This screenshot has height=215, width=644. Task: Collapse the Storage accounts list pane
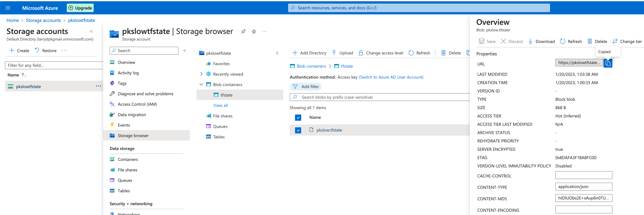92,31
